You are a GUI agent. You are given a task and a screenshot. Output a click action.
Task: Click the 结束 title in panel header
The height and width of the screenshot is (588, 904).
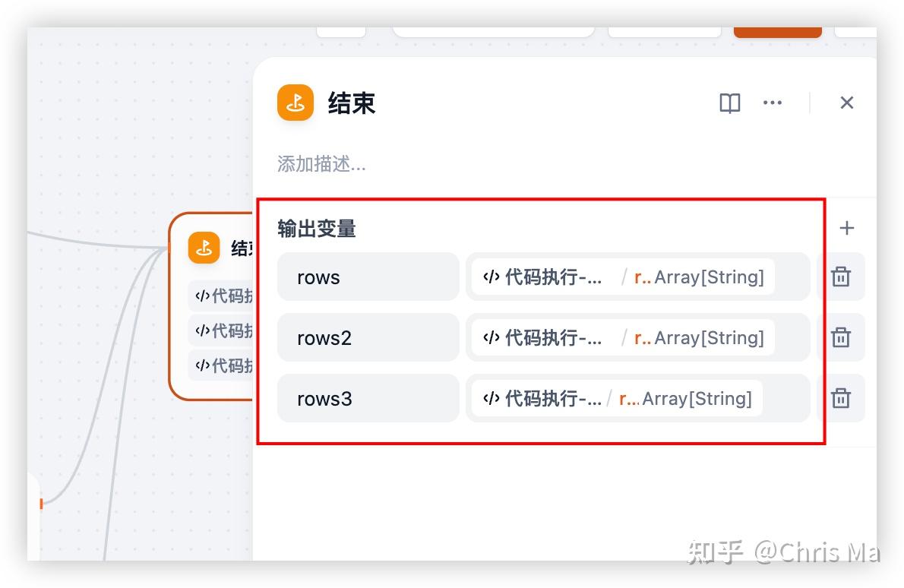352,103
